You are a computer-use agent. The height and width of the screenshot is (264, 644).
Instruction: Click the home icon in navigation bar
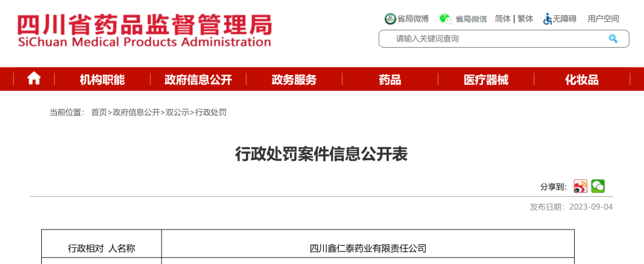click(34, 79)
